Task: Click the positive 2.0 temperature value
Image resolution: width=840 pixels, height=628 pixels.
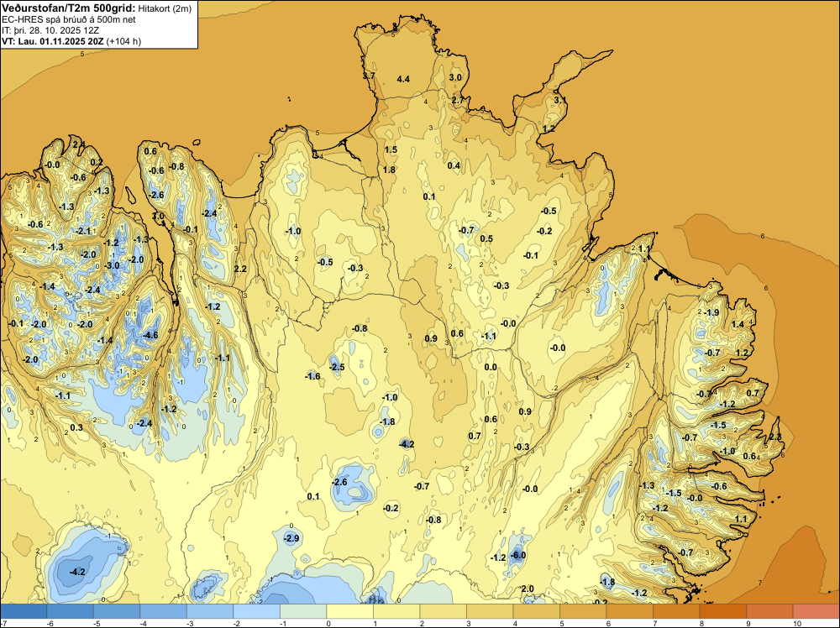Action: 528,589
